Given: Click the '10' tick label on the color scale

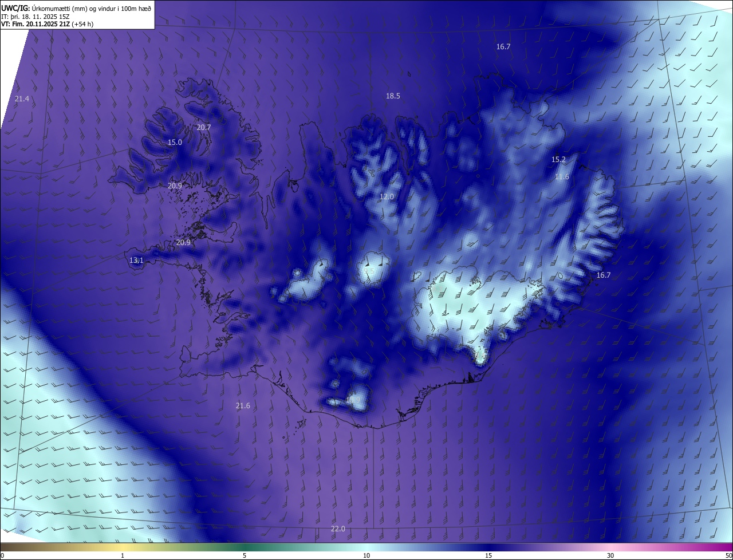Looking at the screenshot, I should [x=366, y=555].
